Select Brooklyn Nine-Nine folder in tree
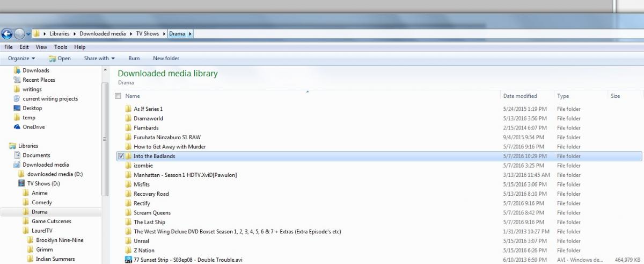 click(60, 240)
